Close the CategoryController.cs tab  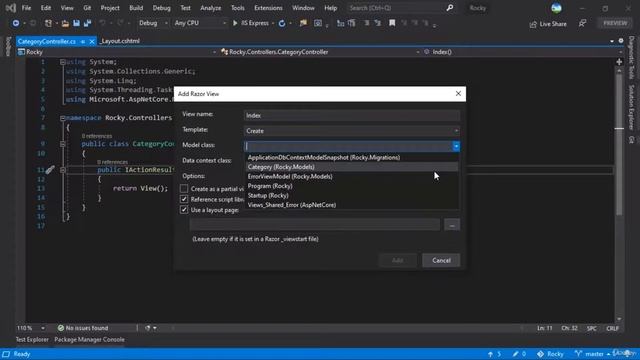(x=92, y=42)
